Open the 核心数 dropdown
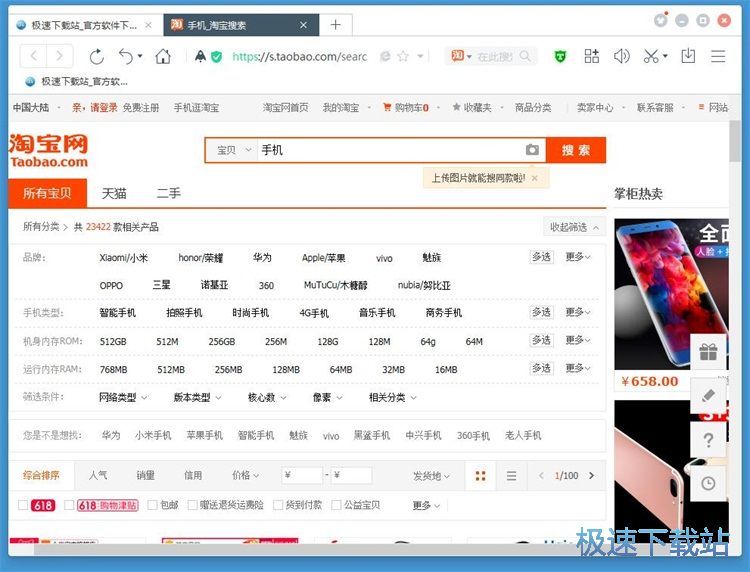This screenshot has height=572, width=750. (x=267, y=397)
